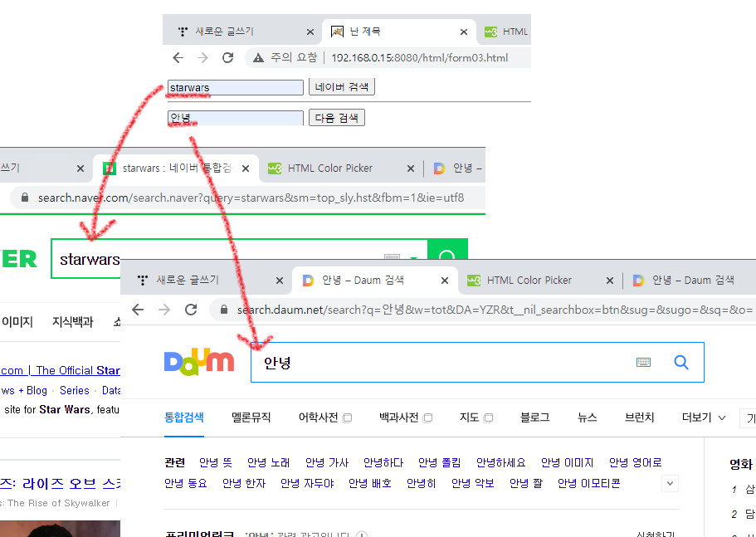Open the 라이즈 오브 movie title link in Naver
This screenshot has width=756, height=537.
pyautogui.click(x=61, y=484)
